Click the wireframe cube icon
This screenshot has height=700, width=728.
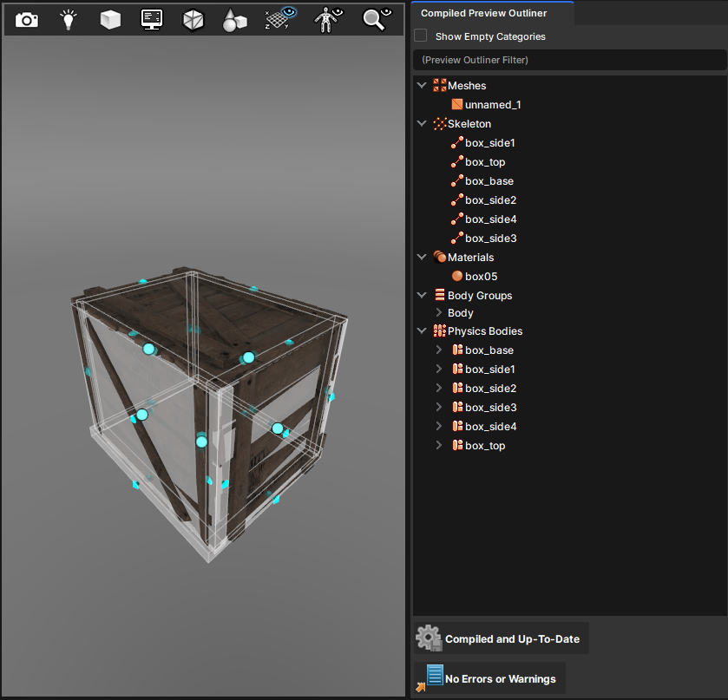(193, 19)
